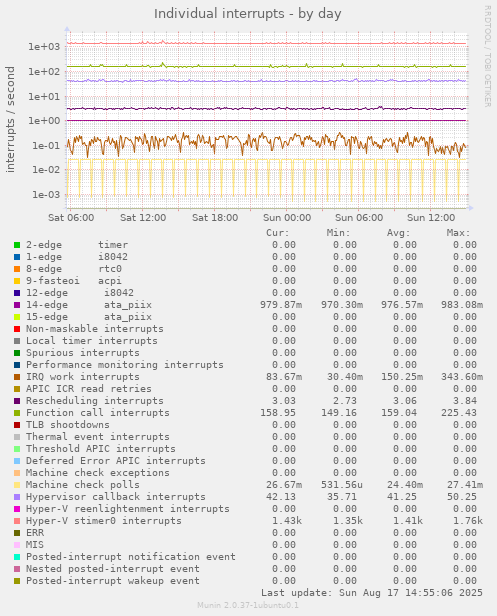
Task: Click the Last update timestamp text
Action: pyautogui.click(x=372, y=593)
